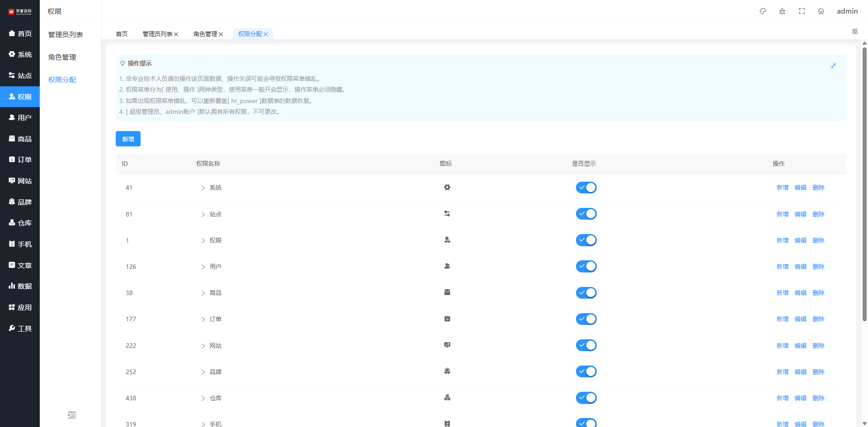The height and width of the screenshot is (427, 868).
Task: Open 数据 section in left sidebar
Action: pyautogui.click(x=20, y=286)
